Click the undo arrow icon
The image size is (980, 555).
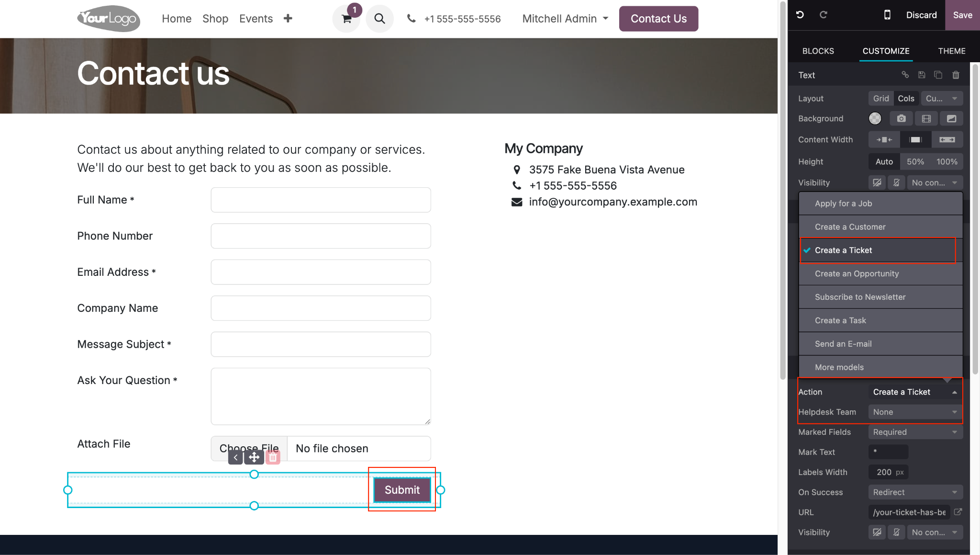click(x=800, y=15)
